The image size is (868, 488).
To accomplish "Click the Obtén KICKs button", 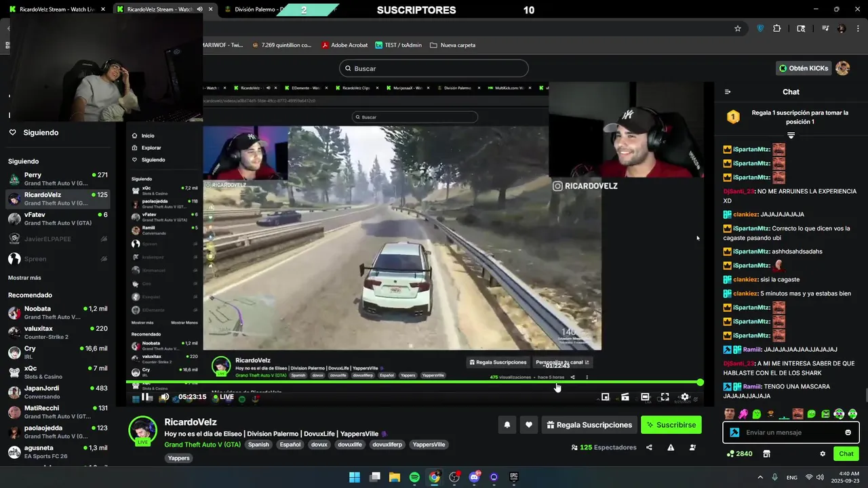I will point(804,68).
